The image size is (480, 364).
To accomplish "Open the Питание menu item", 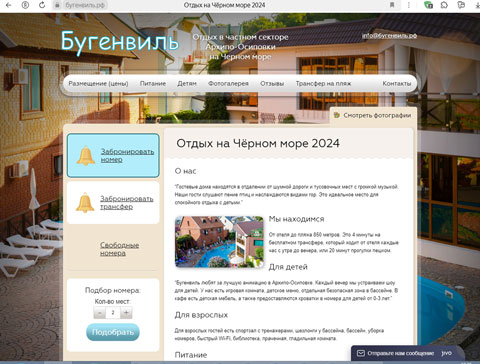I will pos(153,83).
